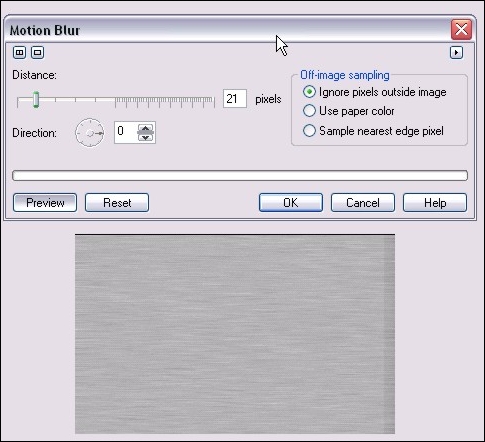Click the Direction dial control

click(x=90, y=133)
